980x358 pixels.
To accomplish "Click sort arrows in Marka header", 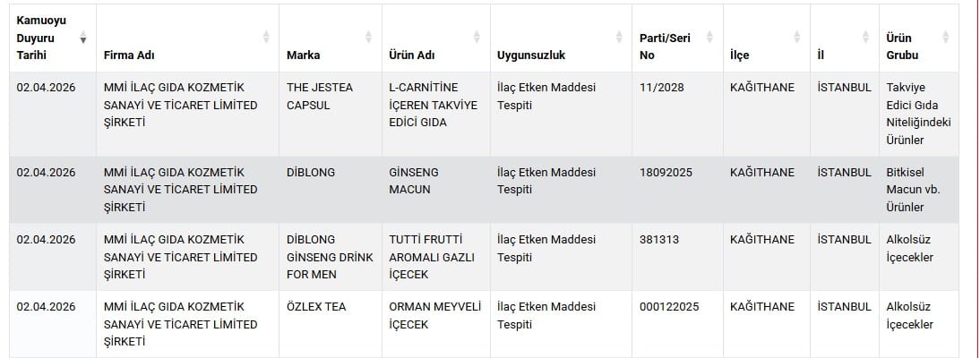I will coord(368,38).
